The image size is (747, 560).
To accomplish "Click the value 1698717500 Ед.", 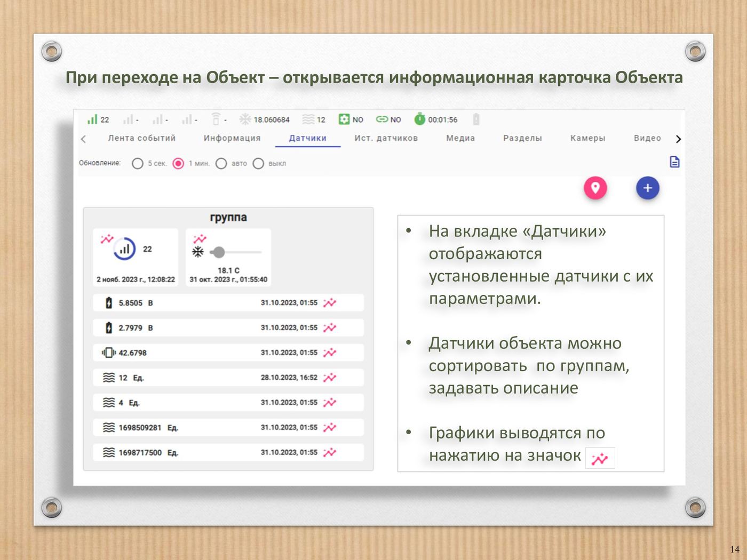I will click(x=148, y=453).
